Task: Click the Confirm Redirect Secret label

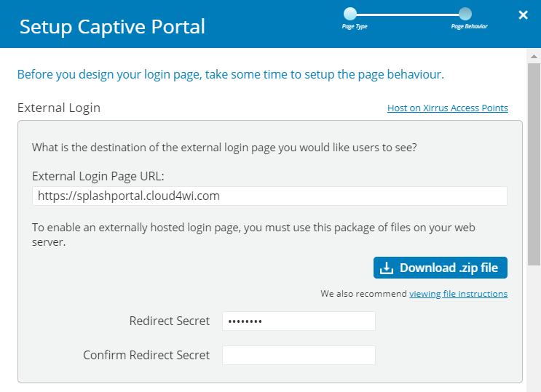Action: pyautogui.click(x=146, y=355)
